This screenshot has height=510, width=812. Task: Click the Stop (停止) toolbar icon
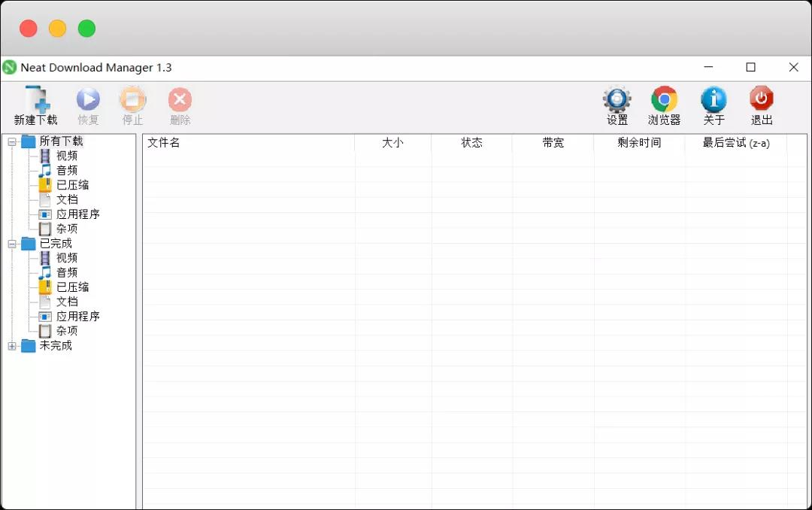(x=132, y=99)
